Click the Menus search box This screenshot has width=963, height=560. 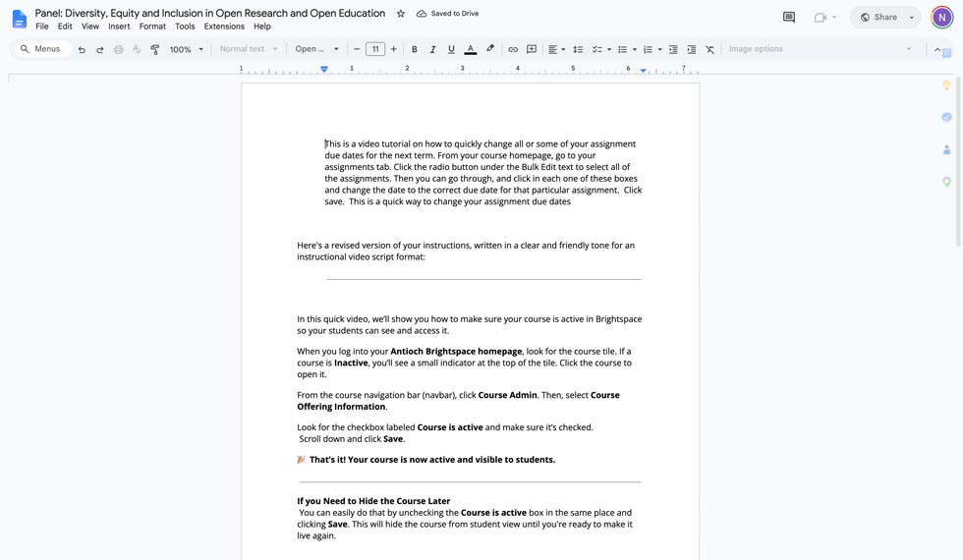point(41,49)
